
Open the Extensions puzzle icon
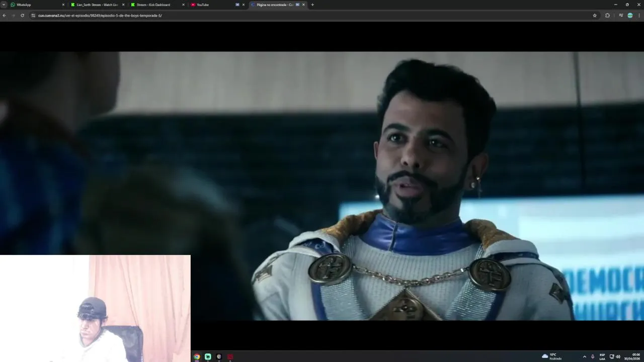pos(607,16)
